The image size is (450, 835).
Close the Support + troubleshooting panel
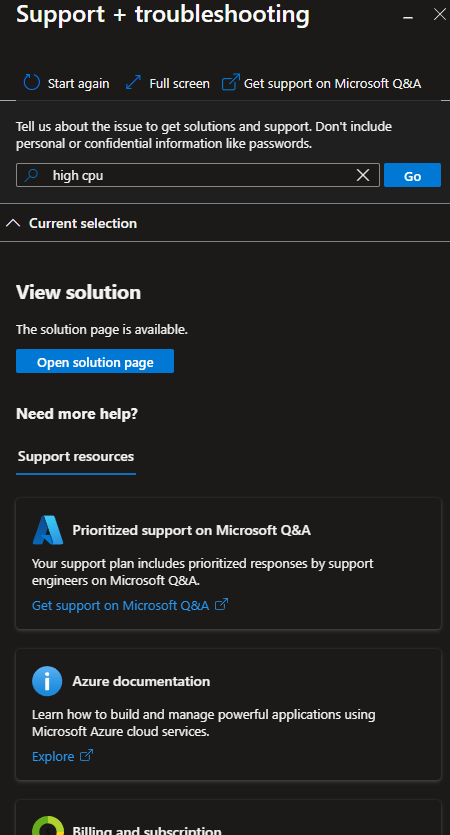tap(440, 14)
